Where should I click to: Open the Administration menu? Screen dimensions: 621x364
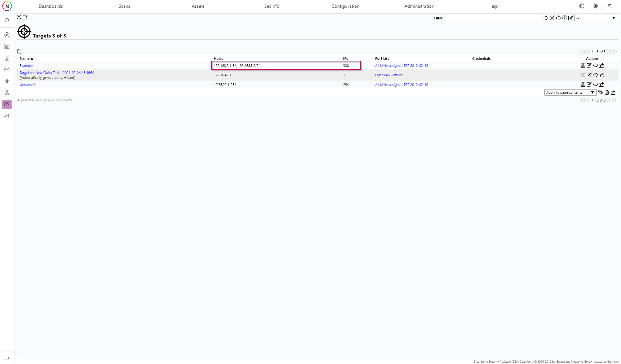419,6
